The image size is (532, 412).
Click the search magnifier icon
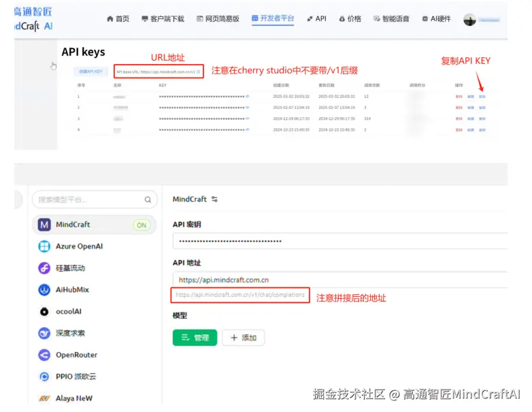pos(148,200)
